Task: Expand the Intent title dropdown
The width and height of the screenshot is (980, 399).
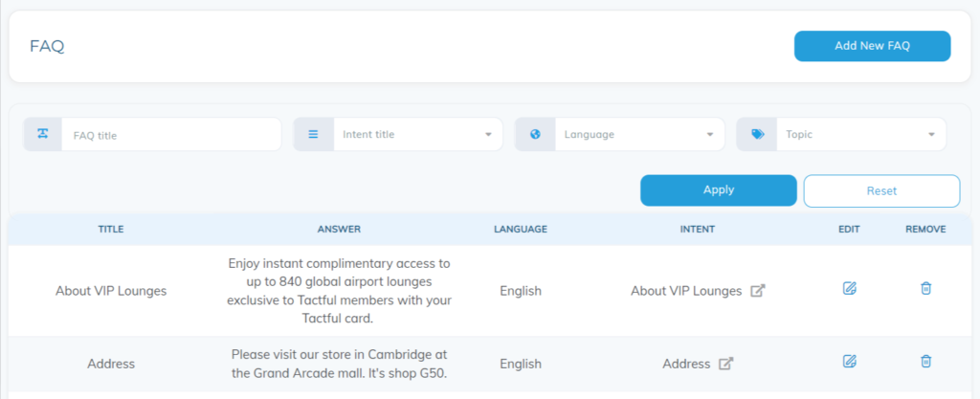Action: tap(418, 134)
